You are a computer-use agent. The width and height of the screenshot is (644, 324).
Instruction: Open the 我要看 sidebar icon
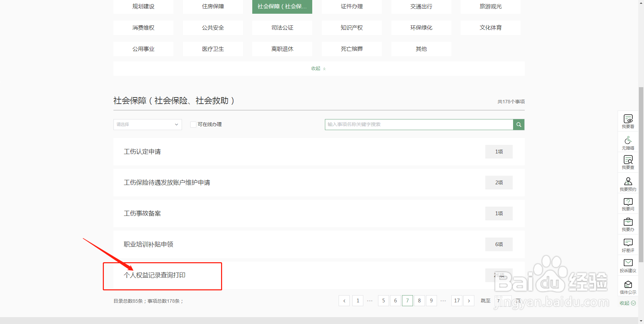pyautogui.click(x=628, y=121)
